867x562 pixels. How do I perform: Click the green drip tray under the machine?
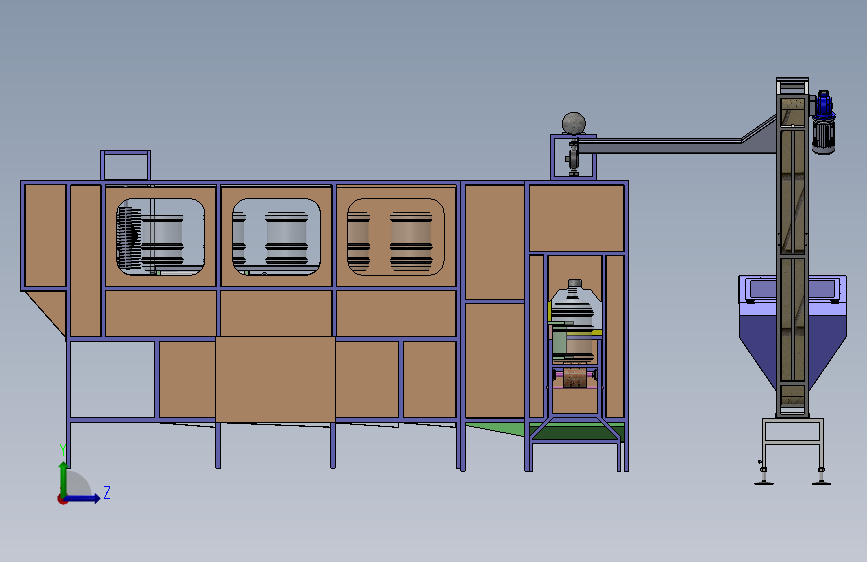click(x=545, y=431)
